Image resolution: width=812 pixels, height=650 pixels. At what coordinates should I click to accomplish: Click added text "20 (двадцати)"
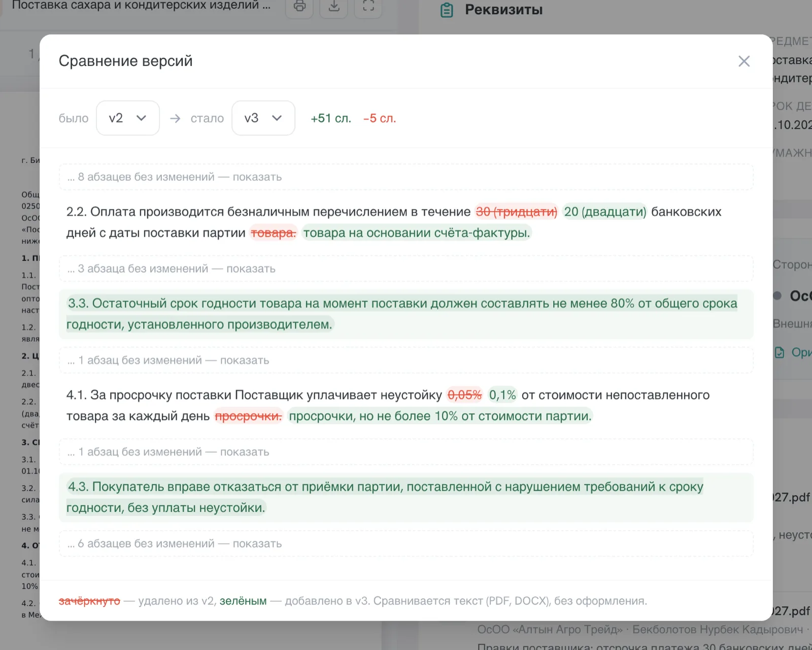605,212
